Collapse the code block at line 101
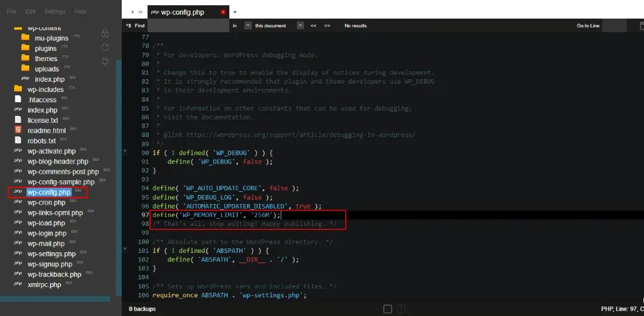The height and width of the screenshot is (316, 644). [x=126, y=250]
